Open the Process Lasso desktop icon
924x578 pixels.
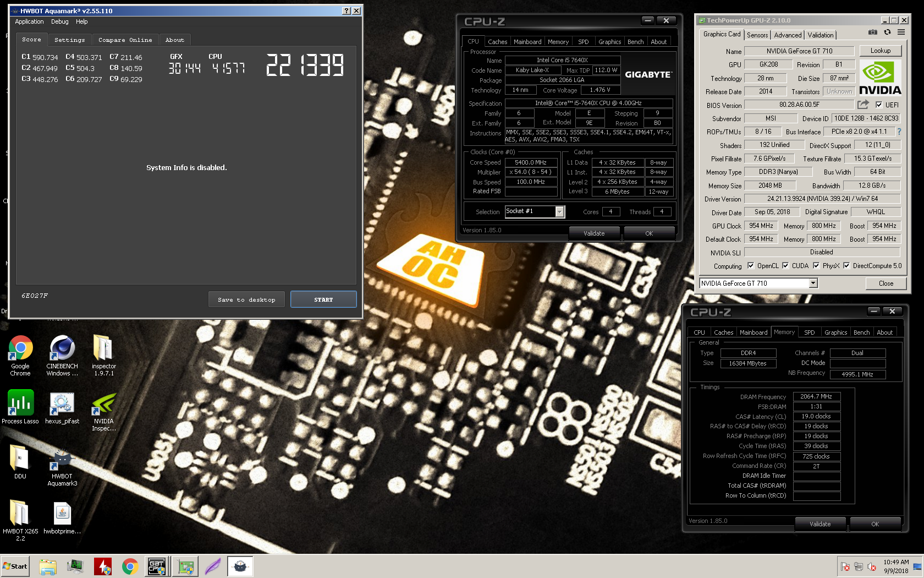[x=20, y=407]
